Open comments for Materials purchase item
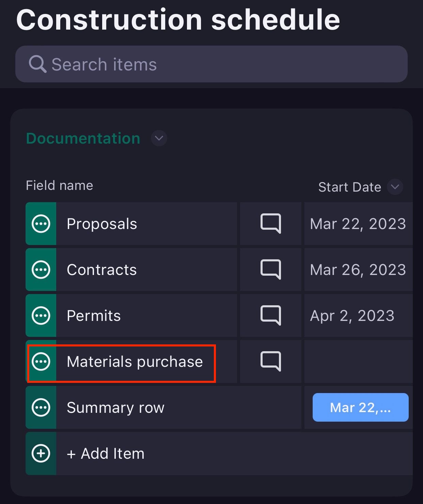Screen dimensions: 423x504 pos(271,361)
